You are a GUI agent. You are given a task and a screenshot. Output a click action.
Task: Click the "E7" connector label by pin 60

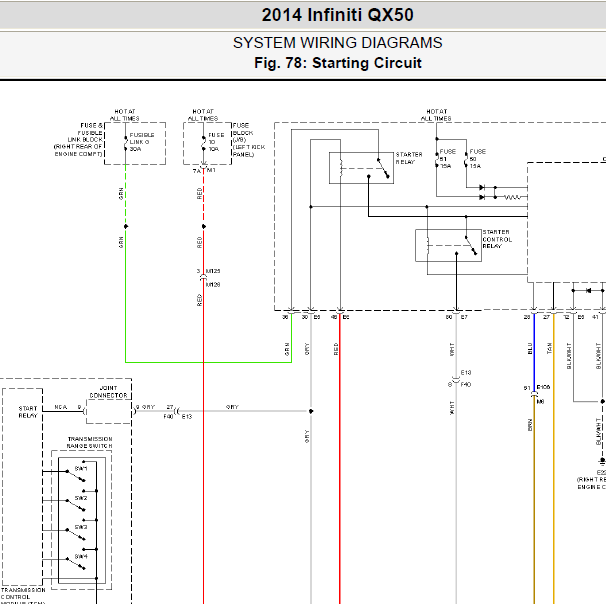point(464,317)
